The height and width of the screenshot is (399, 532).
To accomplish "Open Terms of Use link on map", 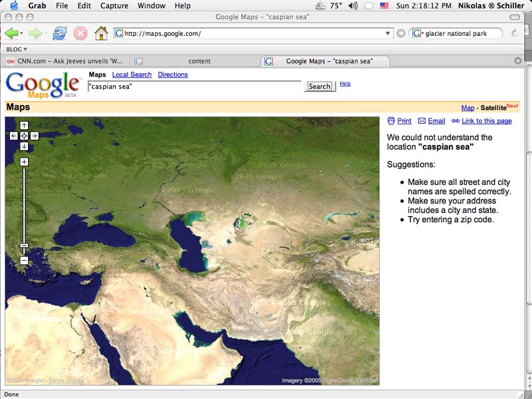I will tap(66, 380).
